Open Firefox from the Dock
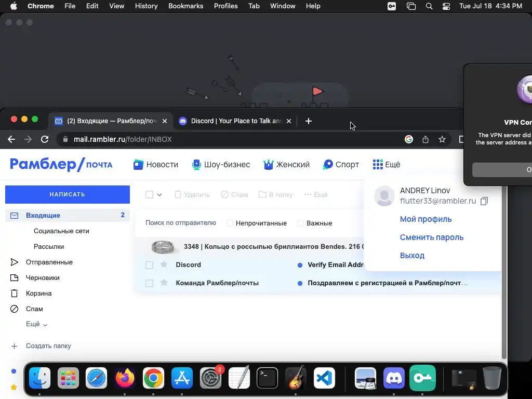Screen dimensions: 532x399 125,378
